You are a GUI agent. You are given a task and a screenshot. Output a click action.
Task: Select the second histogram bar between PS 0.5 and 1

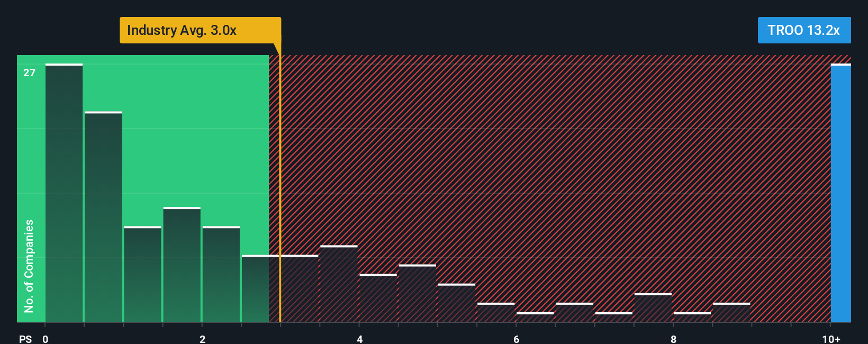click(x=103, y=216)
